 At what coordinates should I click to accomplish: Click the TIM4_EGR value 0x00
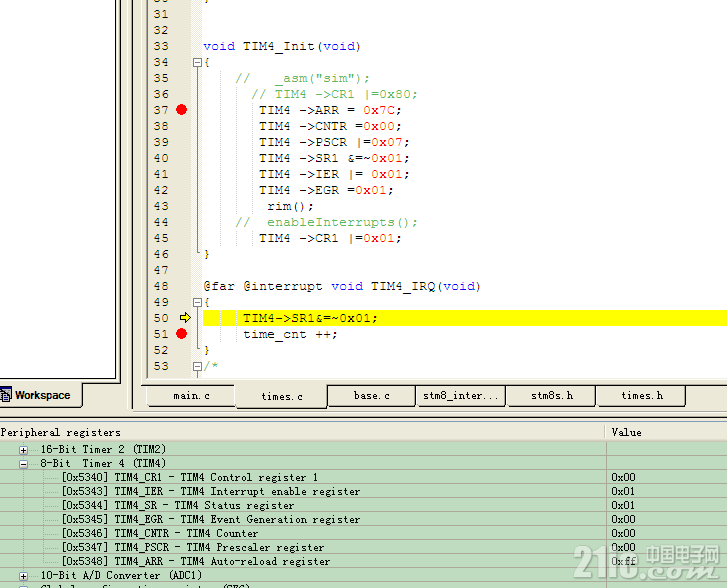tap(623, 519)
